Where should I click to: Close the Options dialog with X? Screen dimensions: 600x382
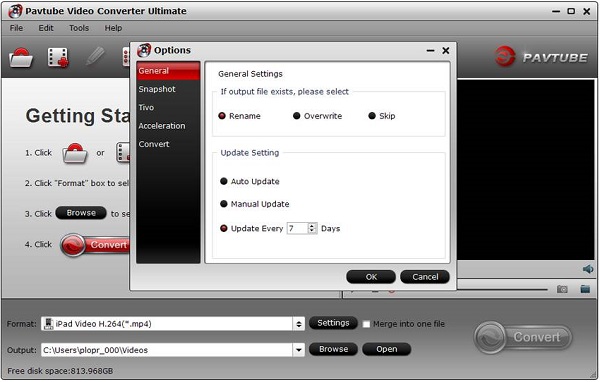pos(446,51)
